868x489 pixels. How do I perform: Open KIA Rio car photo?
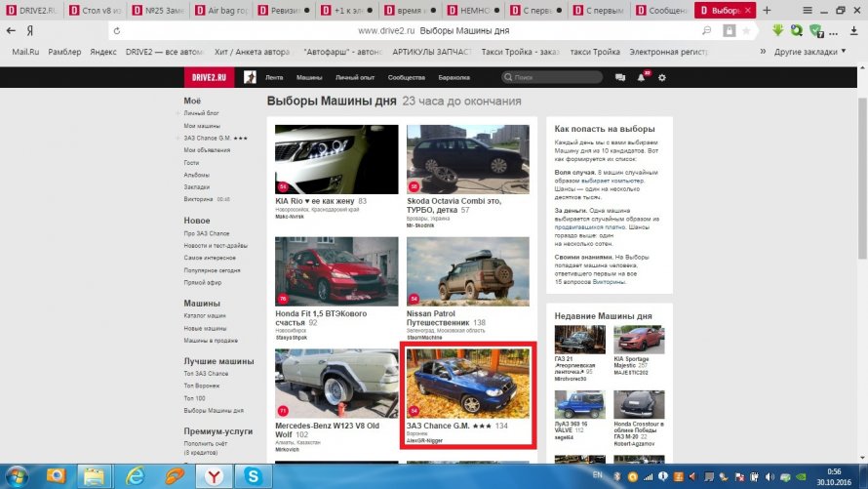(336, 159)
